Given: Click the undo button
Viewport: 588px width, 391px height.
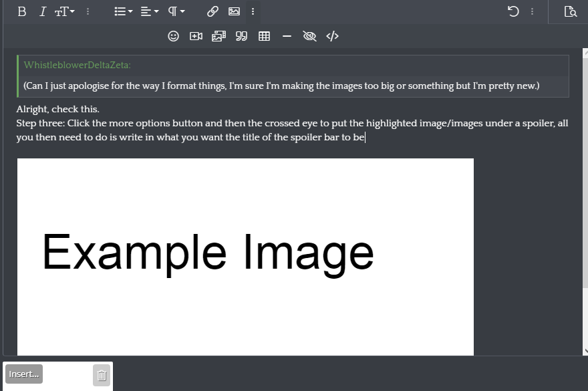Looking at the screenshot, I should coord(513,11).
